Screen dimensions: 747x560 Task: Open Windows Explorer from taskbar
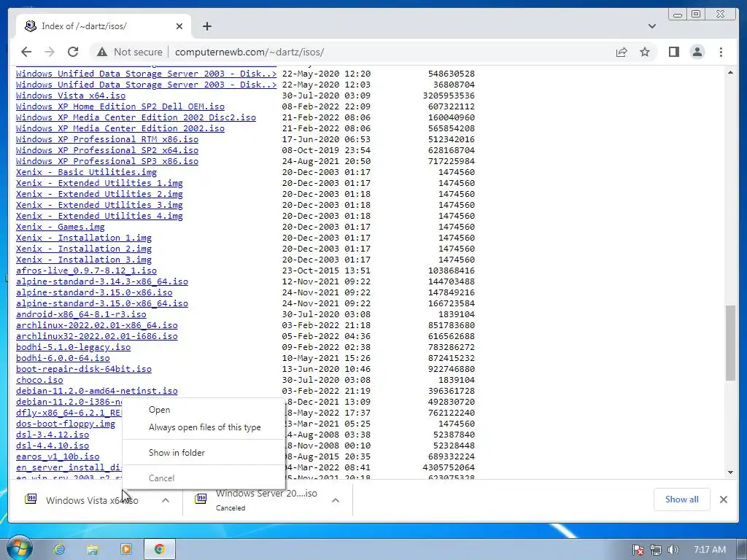pos(93,549)
